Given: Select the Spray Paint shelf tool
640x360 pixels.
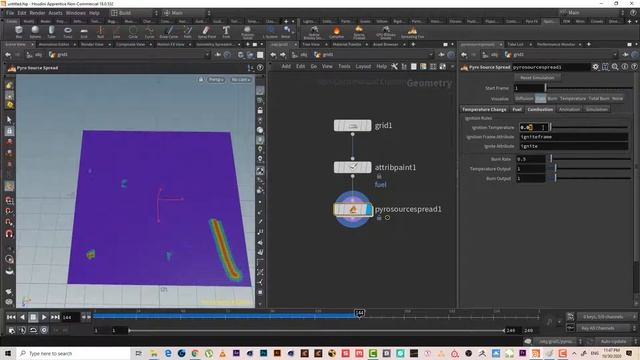Looking at the screenshot, I should tap(207, 31).
